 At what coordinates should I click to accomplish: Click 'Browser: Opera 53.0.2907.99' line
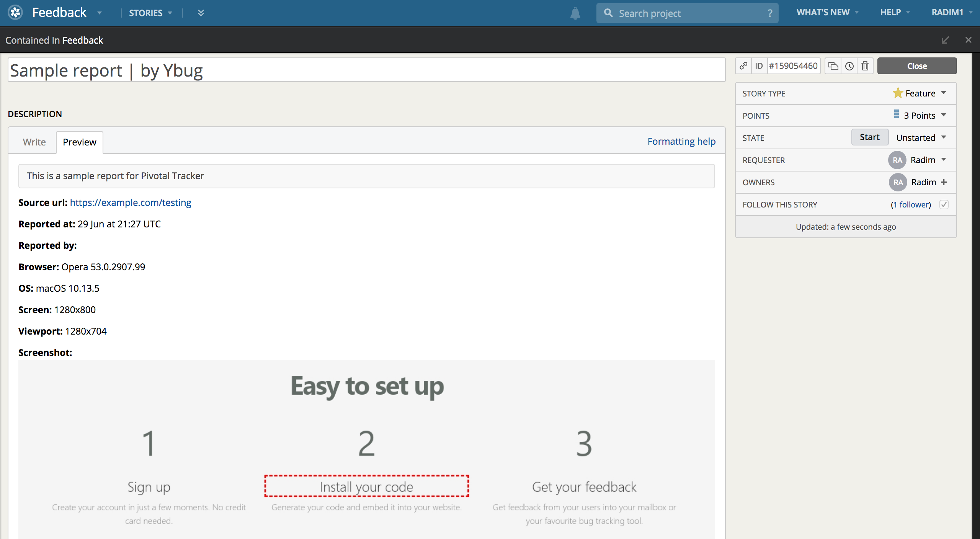[82, 267]
